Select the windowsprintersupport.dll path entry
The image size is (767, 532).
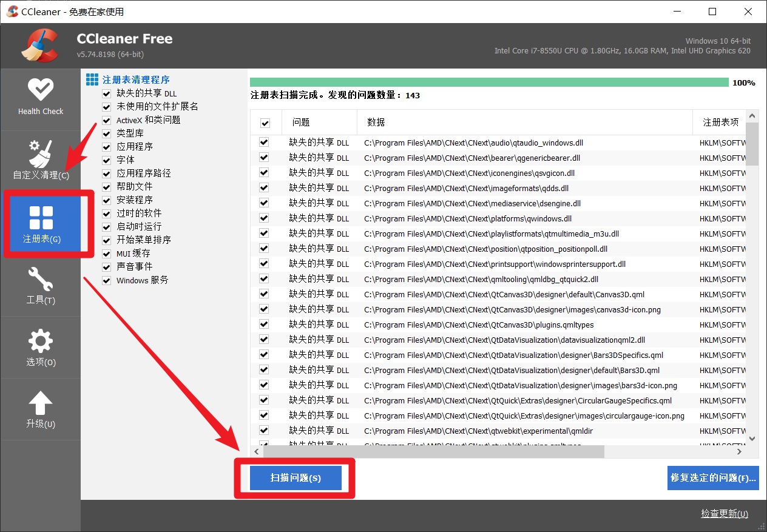[x=495, y=264]
